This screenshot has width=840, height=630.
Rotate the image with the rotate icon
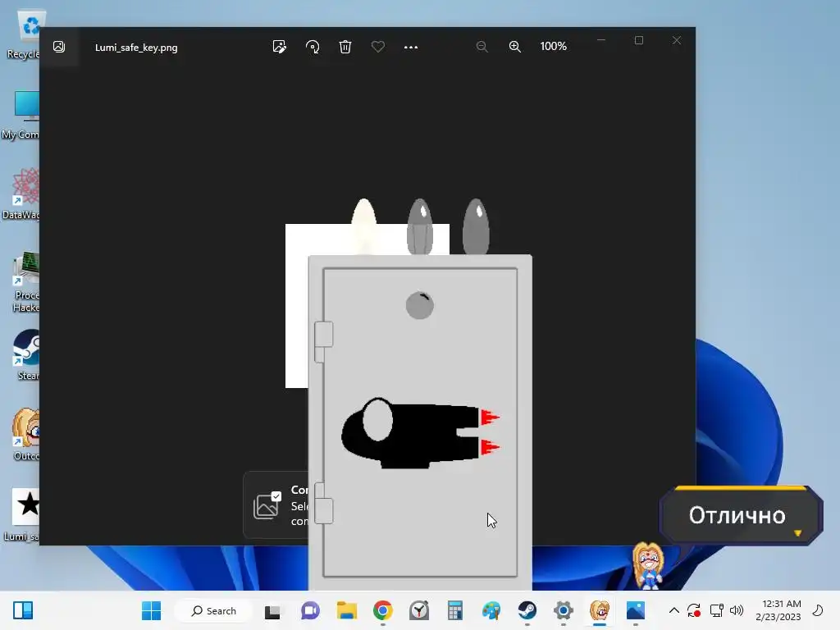(313, 47)
